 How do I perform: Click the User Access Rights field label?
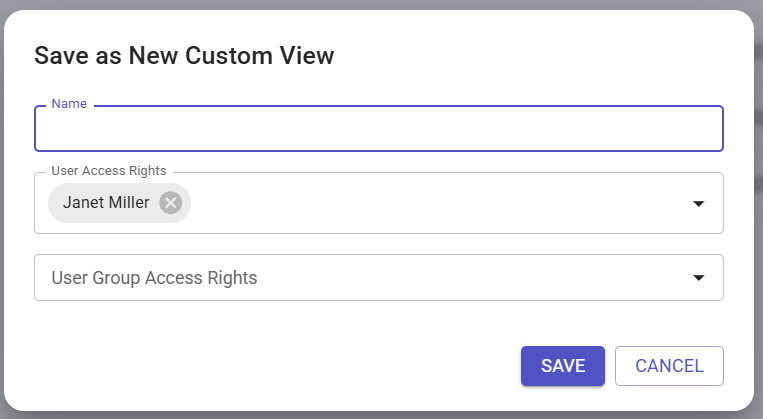click(x=109, y=171)
